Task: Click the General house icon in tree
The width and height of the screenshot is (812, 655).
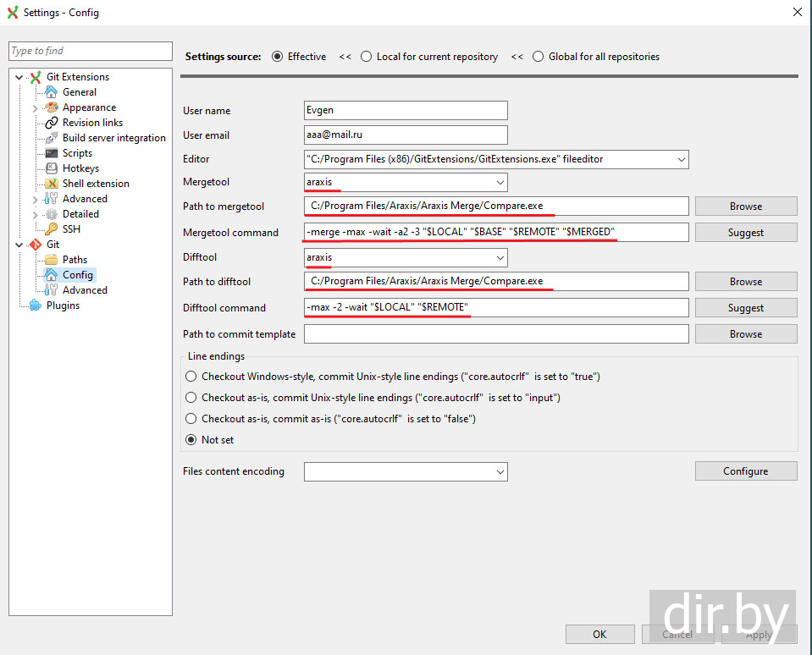Action: coord(52,92)
